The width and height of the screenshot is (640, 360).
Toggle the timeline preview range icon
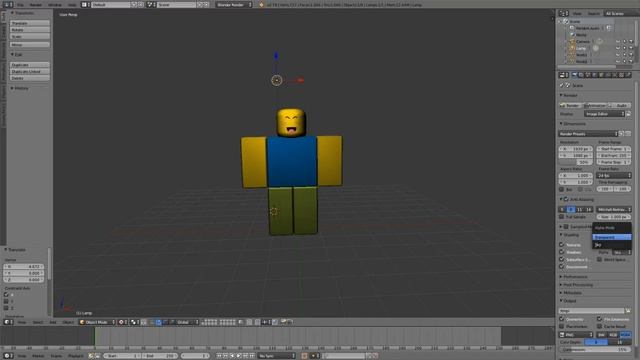coord(91,356)
